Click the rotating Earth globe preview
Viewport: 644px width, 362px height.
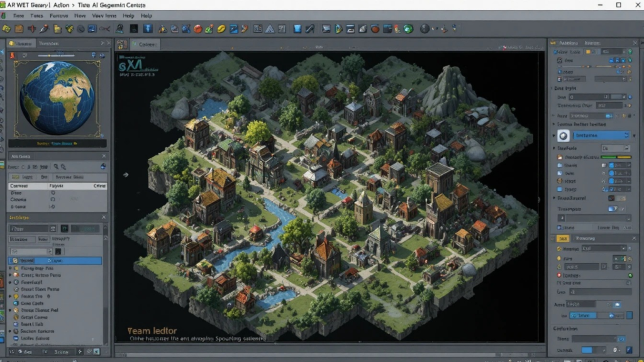57,98
